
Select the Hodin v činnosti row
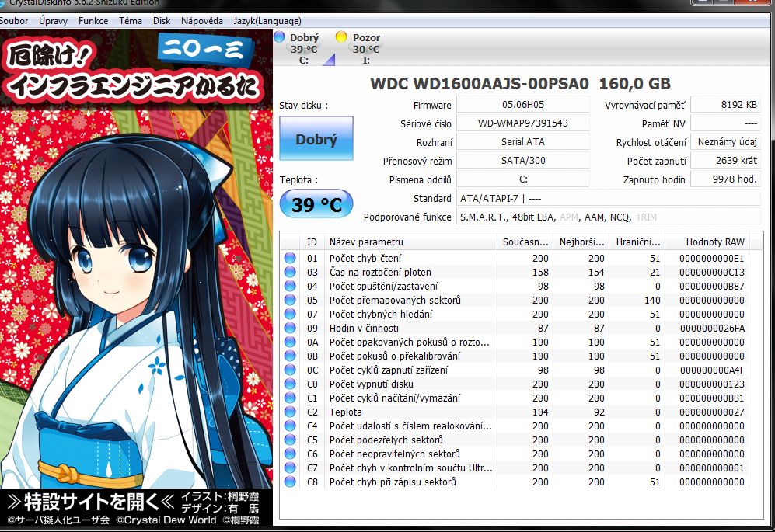pyautogui.click(x=515, y=328)
